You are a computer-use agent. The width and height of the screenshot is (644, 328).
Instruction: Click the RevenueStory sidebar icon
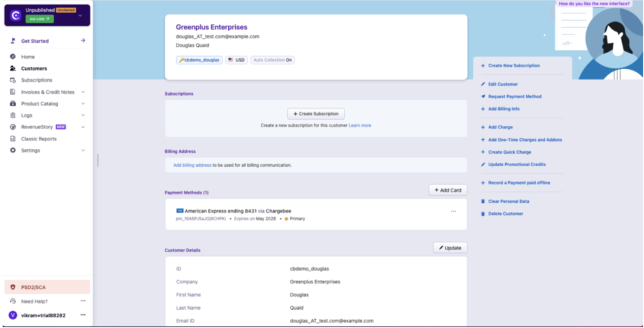click(x=13, y=127)
